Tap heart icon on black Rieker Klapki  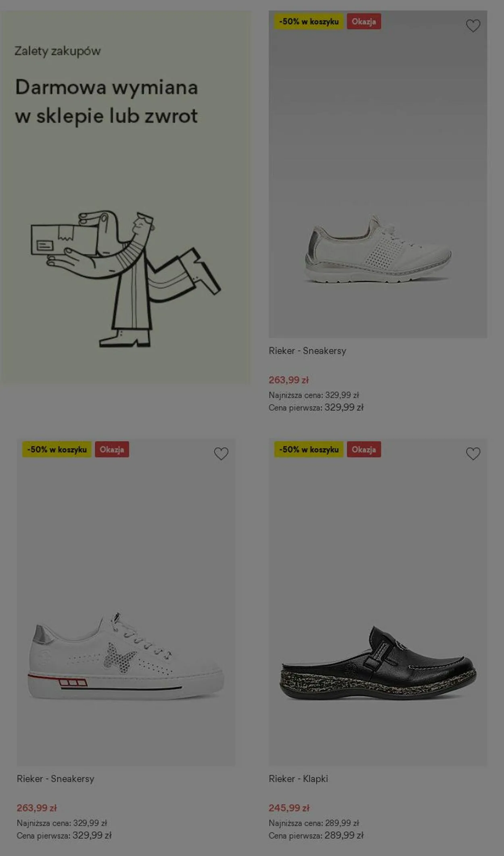coord(473,454)
